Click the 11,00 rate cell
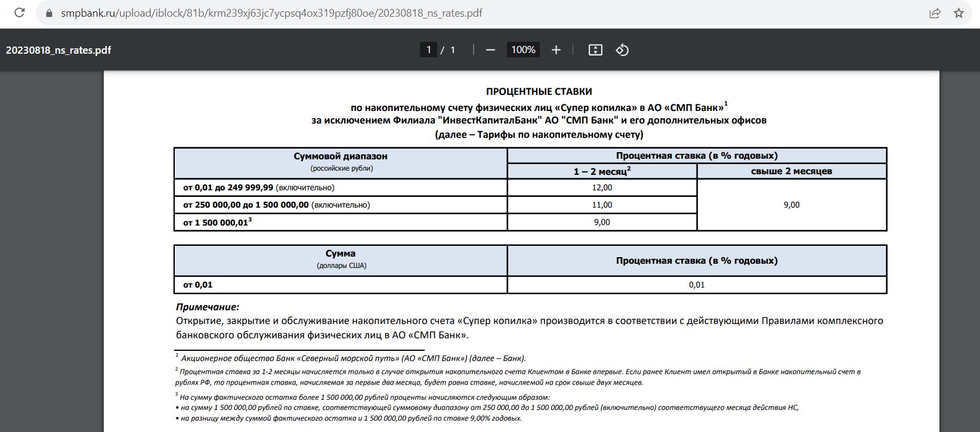980x432 pixels. click(602, 205)
